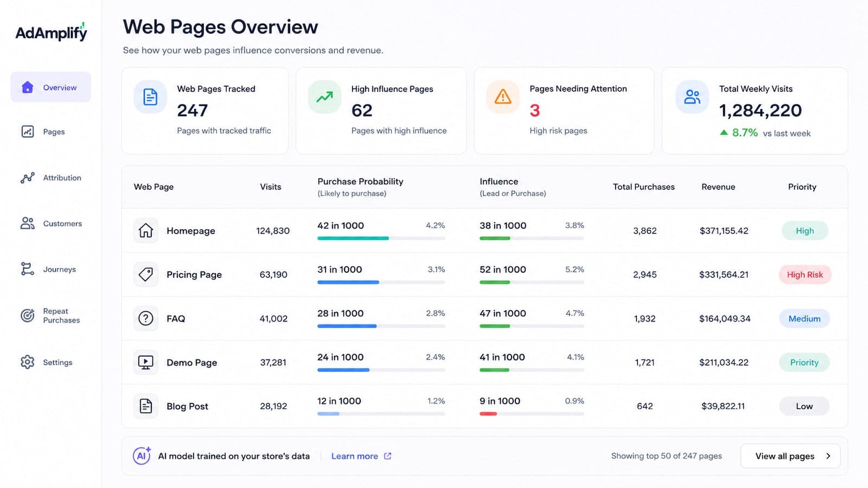This screenshot has height=488, width=868.
Task: Click the Homepage row name
Action: click(190, 230)
